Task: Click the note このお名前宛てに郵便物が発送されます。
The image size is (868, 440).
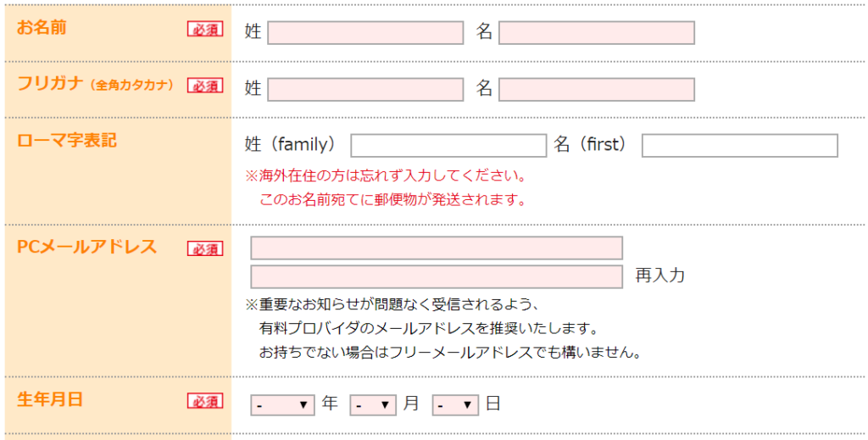Action: [393, 200]
